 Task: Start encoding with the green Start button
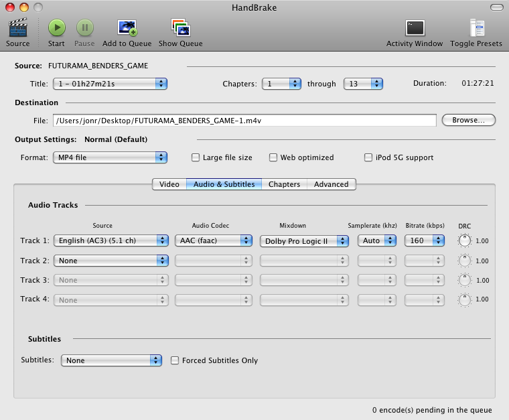57,27
